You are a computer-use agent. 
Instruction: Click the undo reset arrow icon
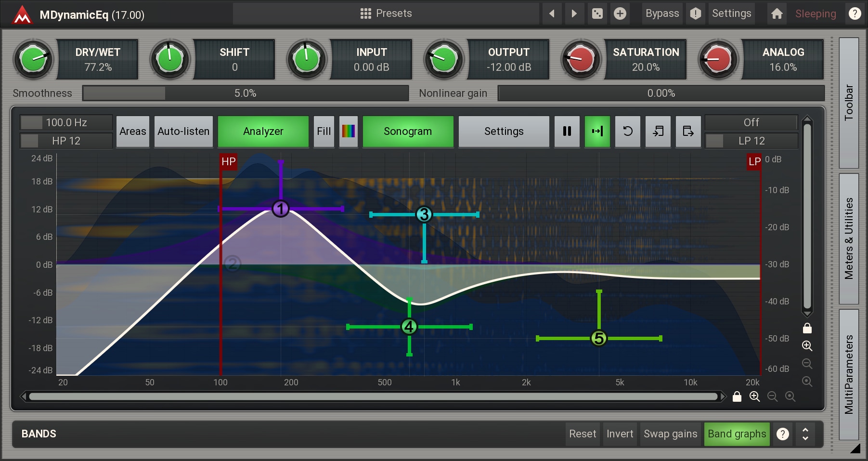coord(627,131)
